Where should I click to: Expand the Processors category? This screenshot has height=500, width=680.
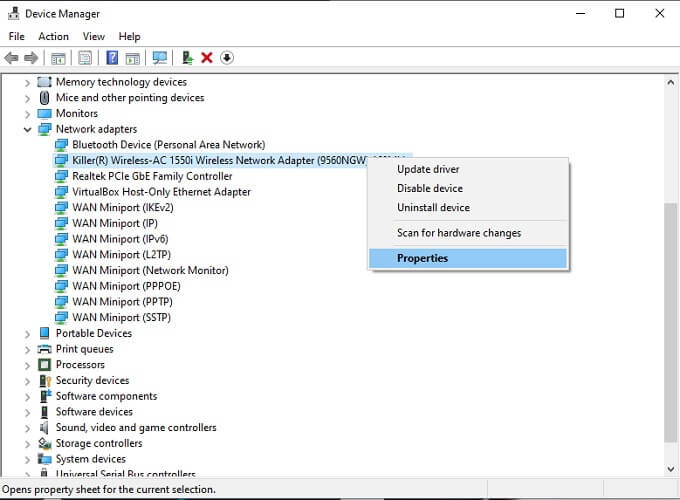(x=27, y=366)
